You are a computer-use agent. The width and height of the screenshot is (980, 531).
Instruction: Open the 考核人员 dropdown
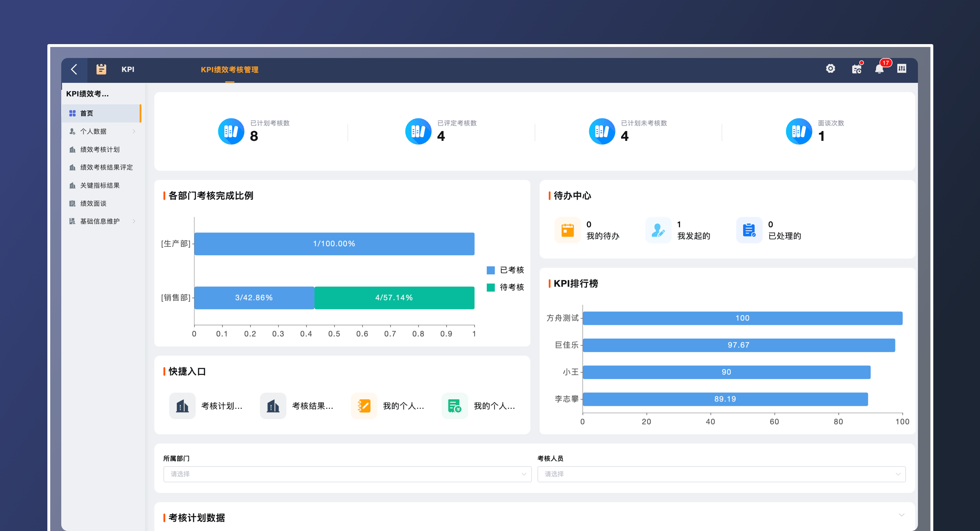721,474
